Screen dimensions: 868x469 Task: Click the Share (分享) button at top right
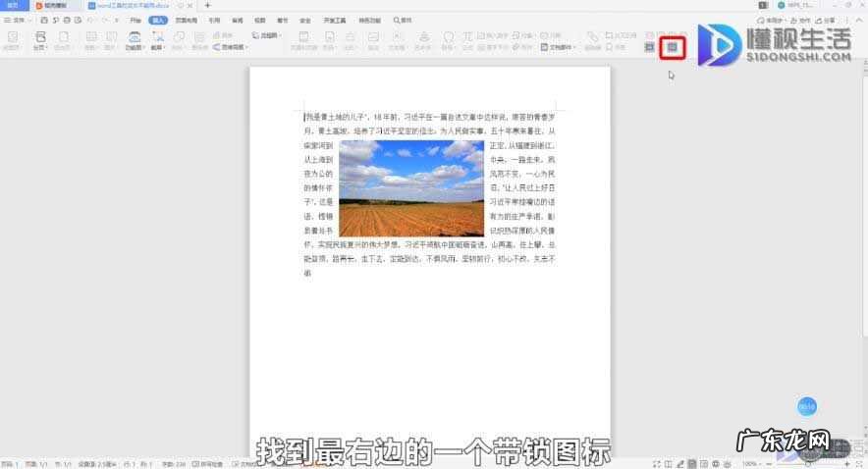click(825, 20)
